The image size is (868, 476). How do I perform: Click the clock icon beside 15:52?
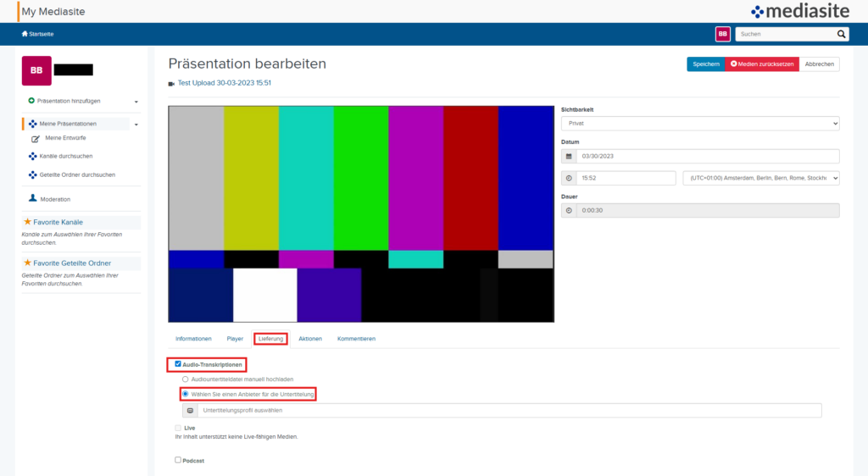tap(569, 179)
